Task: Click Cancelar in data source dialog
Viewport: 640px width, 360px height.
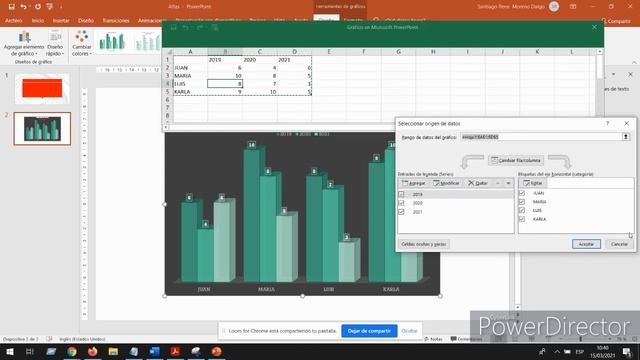Action: click(619, 244)
